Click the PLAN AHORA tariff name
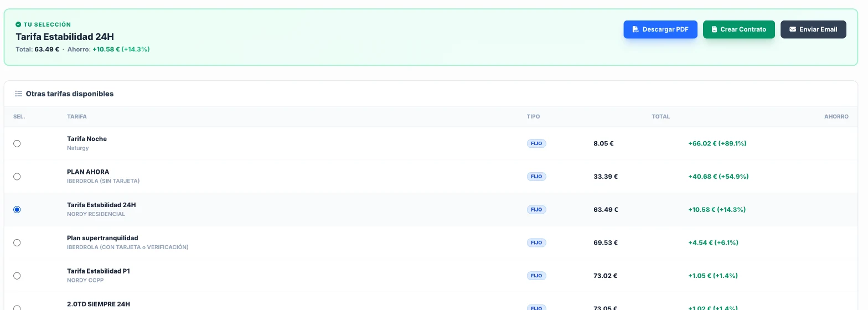The image size is (868, 310). (88, 172)
